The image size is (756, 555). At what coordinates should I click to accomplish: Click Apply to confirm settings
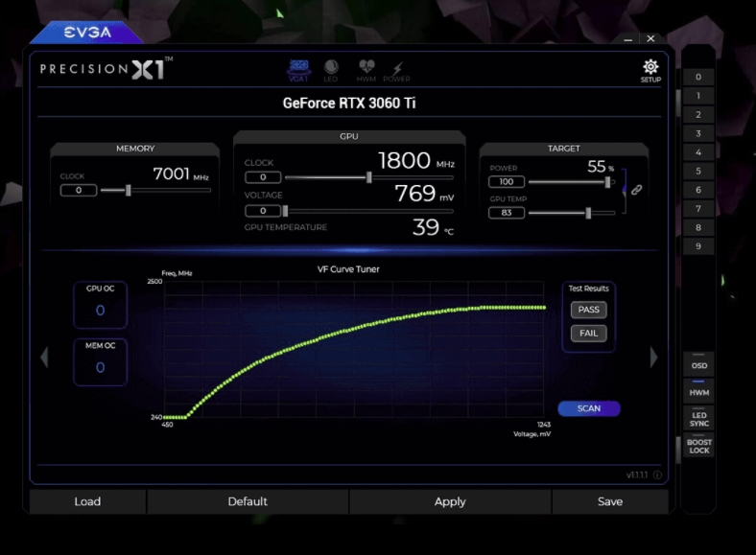(x=449, y=501)
